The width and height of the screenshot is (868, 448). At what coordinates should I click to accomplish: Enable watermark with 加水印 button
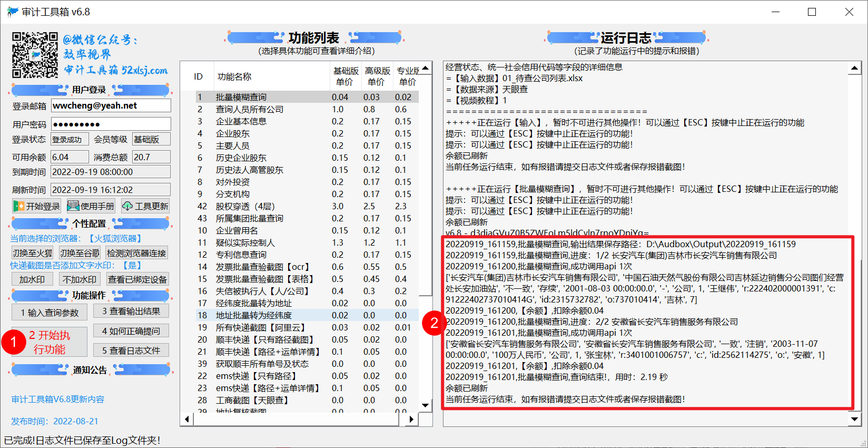pos(32,279)
